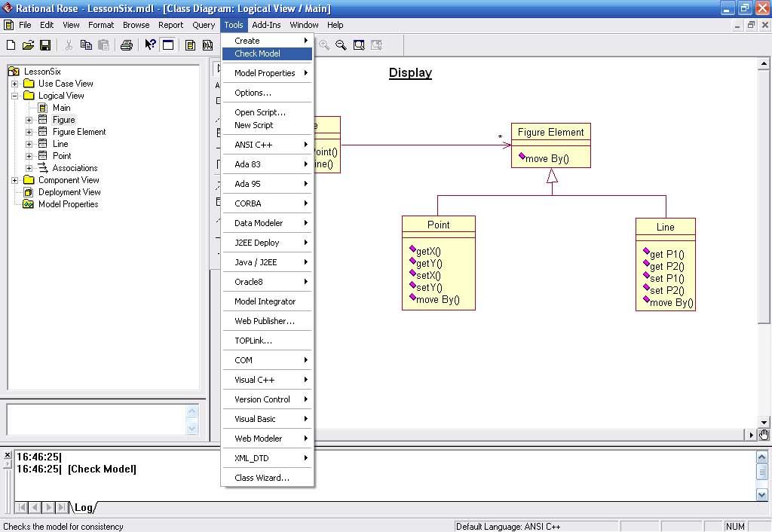This screenshot has width=772, height=532.
Task: Click the Cut scissors icon
Action: tap(69, 45)
